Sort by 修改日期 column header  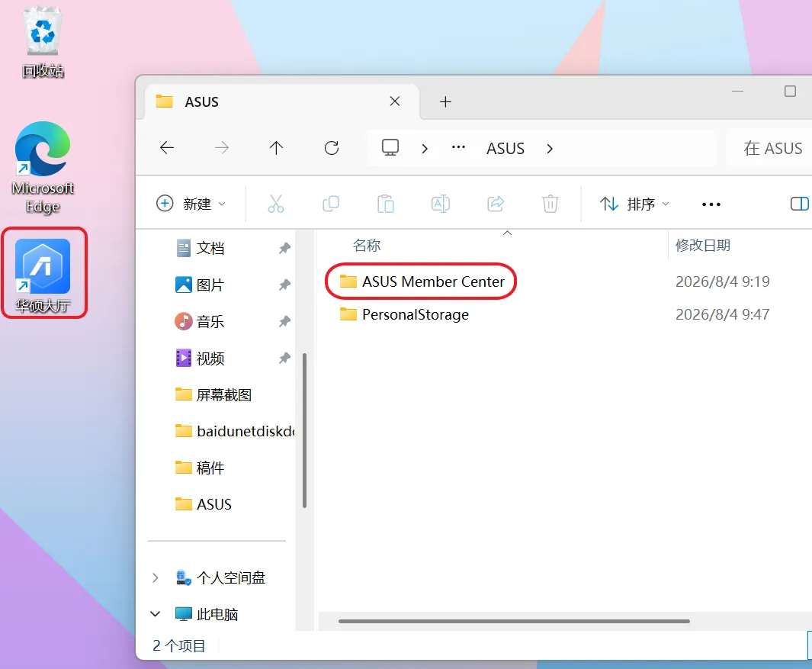tap(703, 245)
